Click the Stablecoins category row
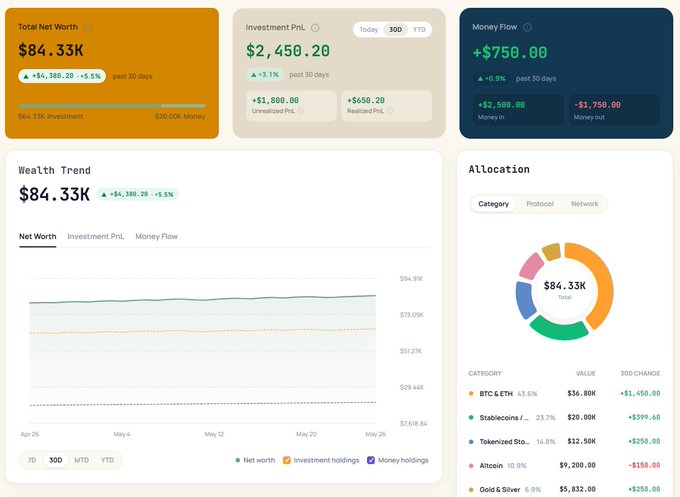 coord(564,418)
